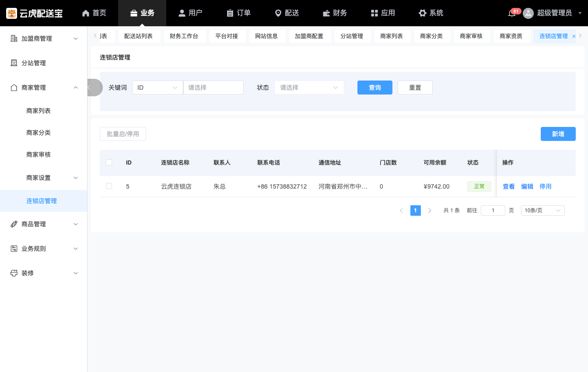
Task: Click the 新增 button
Action: [x=558, y=134]
